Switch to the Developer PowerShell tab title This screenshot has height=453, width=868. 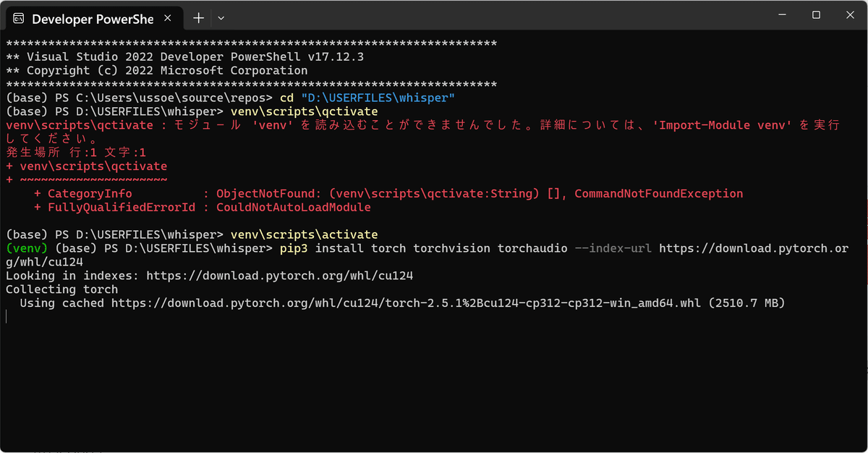tap(94, 17)
